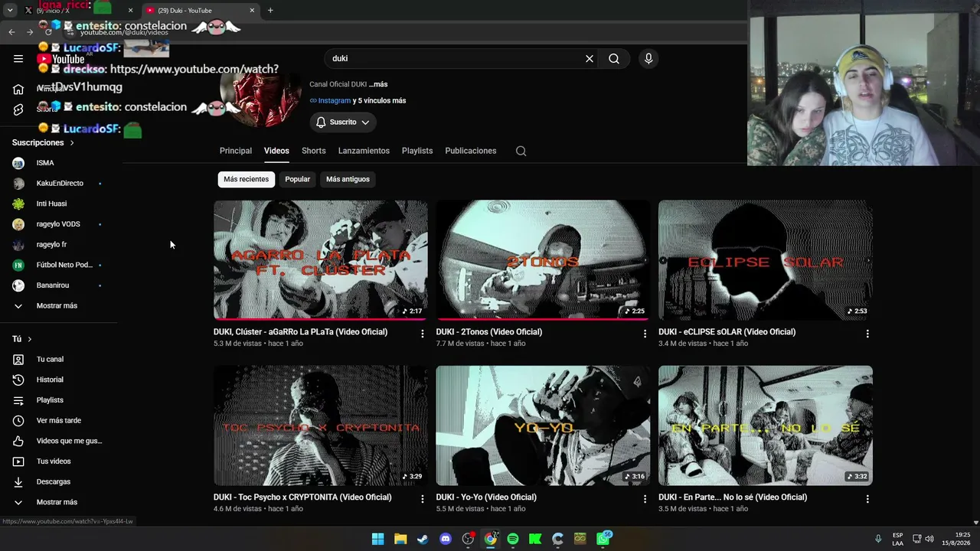Open Steam from the taskbar
Screen dimensions: 980x551
pyautogui.click(x=423, y=539)
